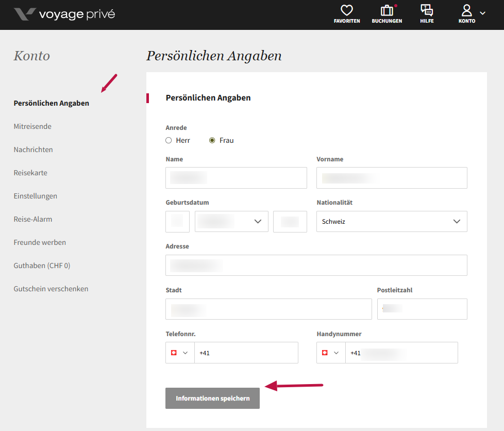The image size is (504, 431).
Task: Expand the chevron next to Konto
Action: point(483,13)
